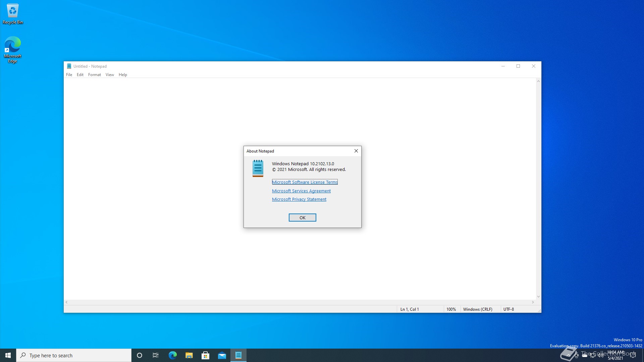Viewport: 644px width, 362px height.
Task: Click the 'Untitled - Notepad' title text
Action: (90, 66)
